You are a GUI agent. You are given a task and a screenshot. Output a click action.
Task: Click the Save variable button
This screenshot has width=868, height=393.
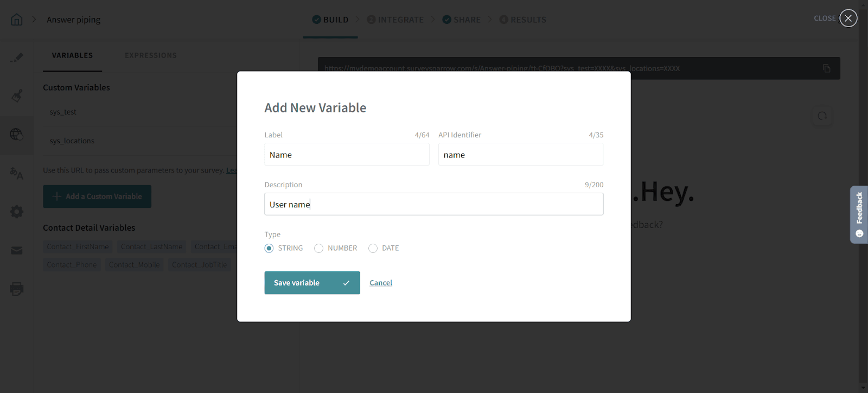312,283
